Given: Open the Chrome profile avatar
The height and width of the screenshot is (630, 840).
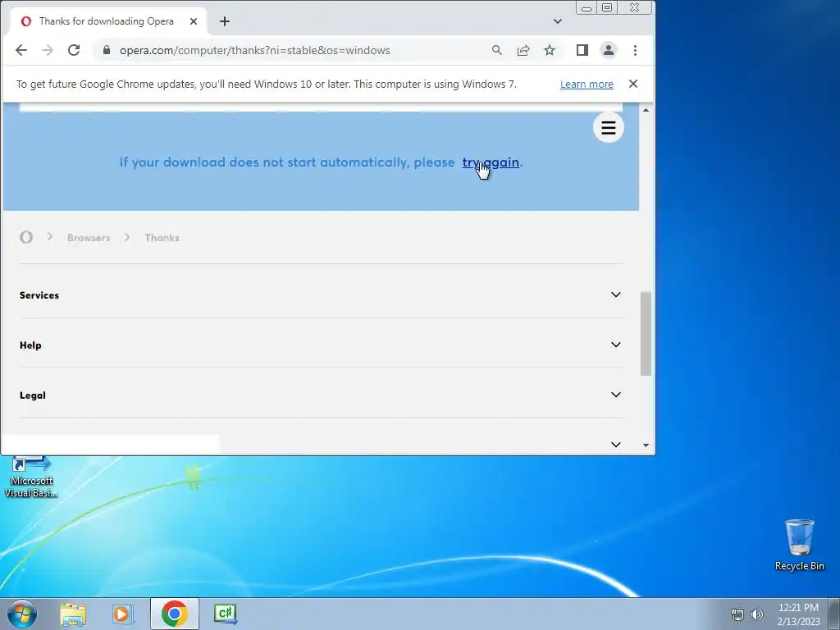Looking at the screenshot, I should click(x=609, y=50).
